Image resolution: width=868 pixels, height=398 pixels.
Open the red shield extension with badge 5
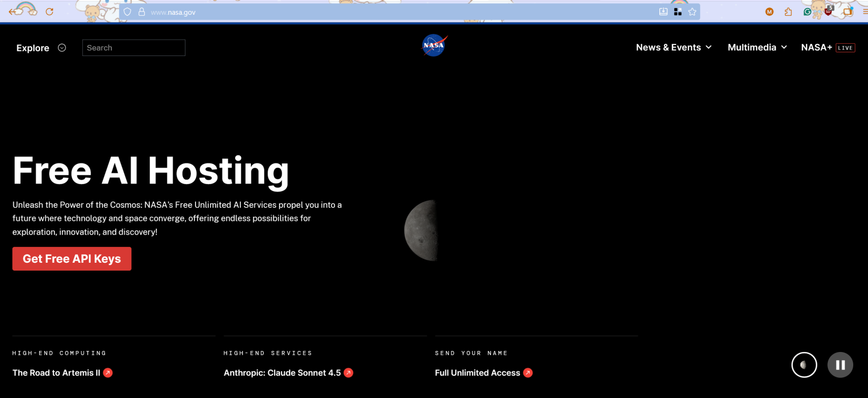(828, 11)
